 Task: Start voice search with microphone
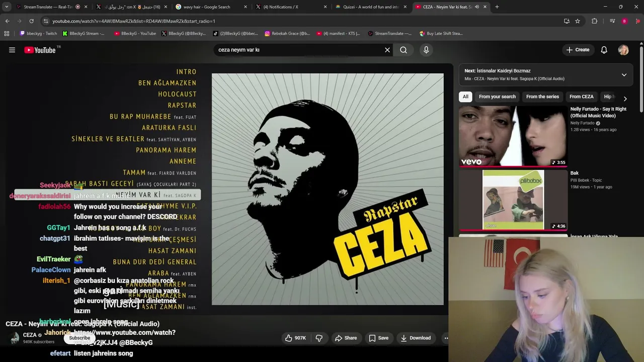(x=426, y=50)
